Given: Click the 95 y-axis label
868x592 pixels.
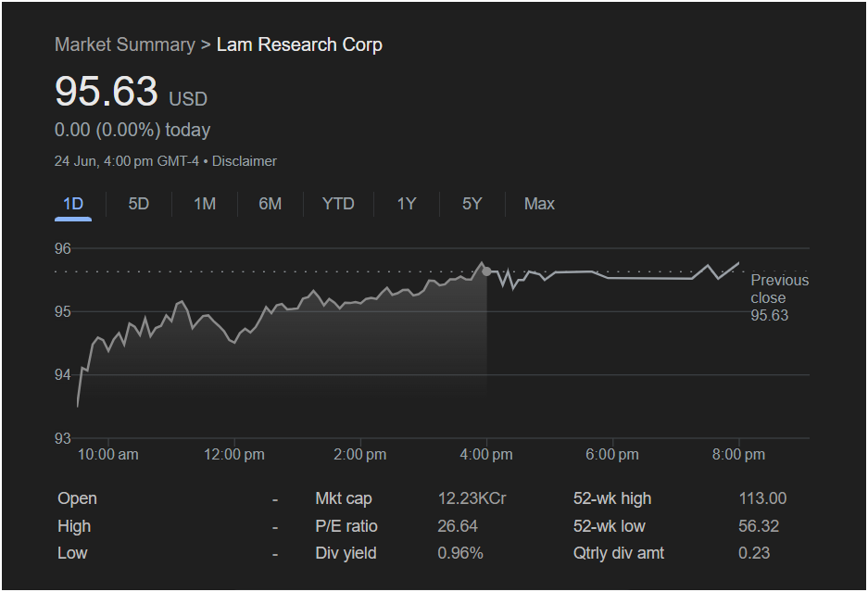Looking at the screenshot, I should click(63, 312).
